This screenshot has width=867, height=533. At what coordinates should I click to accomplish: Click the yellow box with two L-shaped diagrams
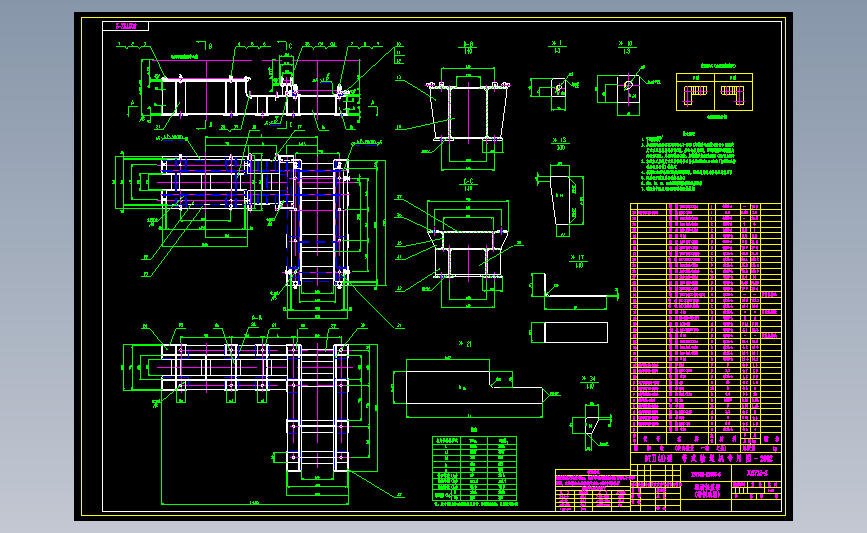pyautogui.click(x=714, y=92)
